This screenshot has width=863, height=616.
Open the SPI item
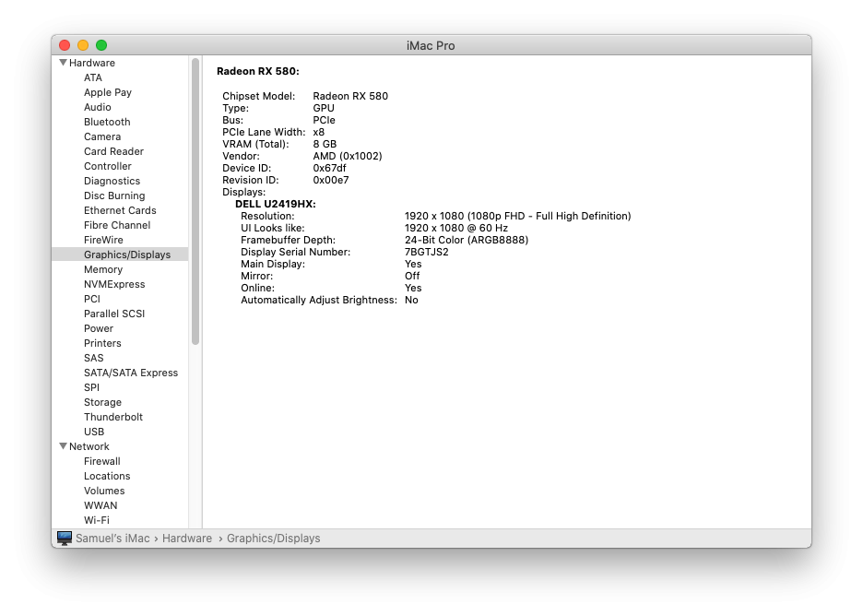[92, 387]
